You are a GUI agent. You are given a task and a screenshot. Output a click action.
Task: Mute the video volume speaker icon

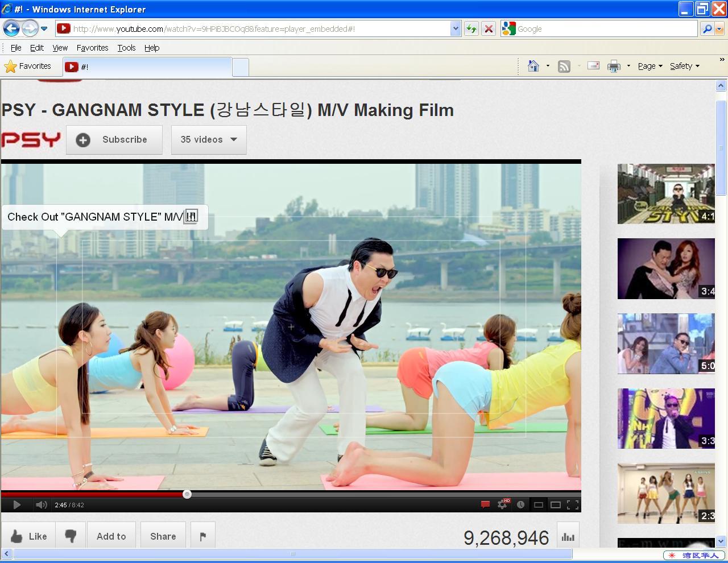click(x=41, y=504)
